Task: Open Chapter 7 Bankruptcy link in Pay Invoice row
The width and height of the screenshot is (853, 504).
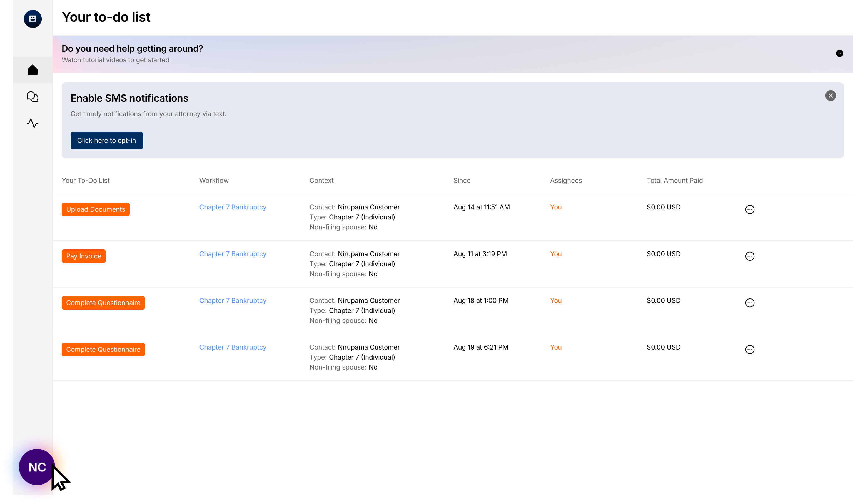Action: pos(233,254)
